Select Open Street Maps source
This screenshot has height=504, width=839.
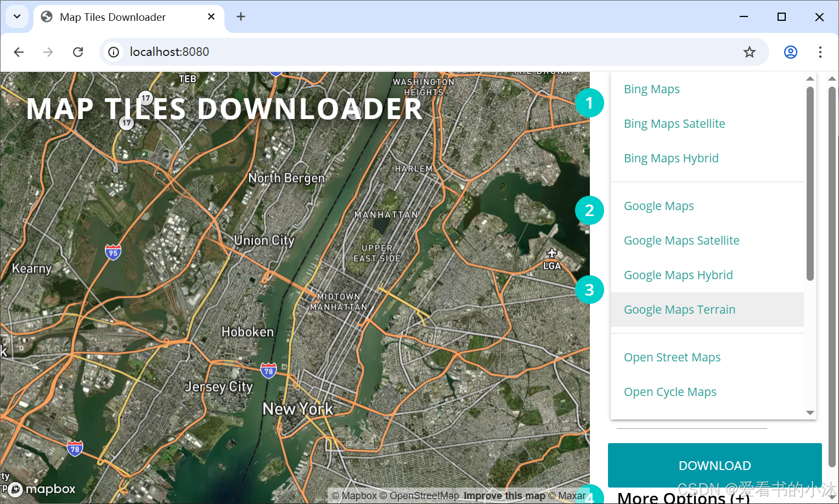click(x=707, y=358)
